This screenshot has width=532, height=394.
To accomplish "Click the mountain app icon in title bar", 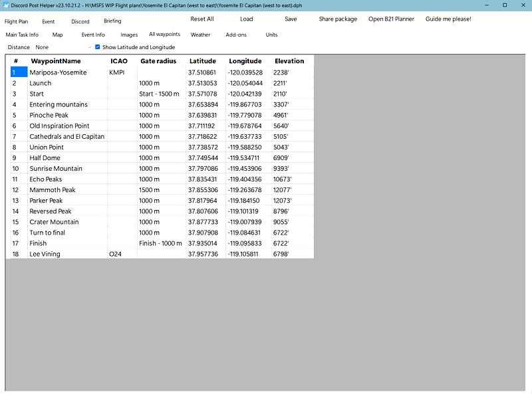I will click(x=6, y=5).
